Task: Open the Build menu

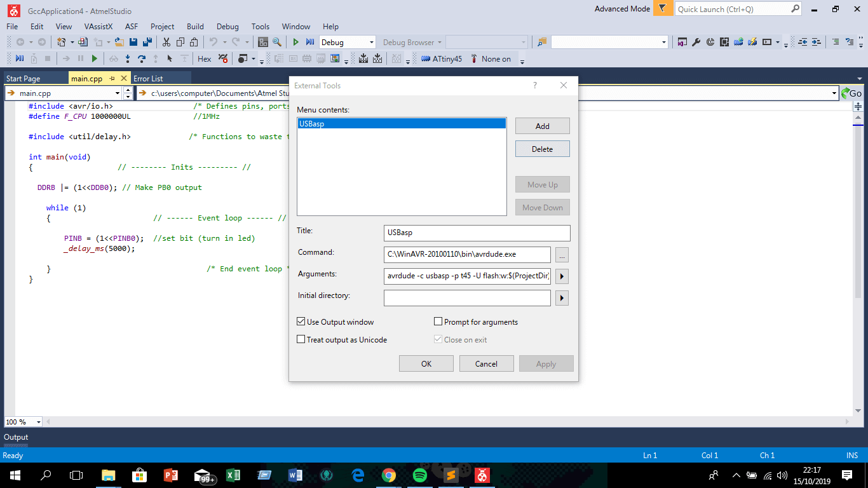Action: 195,27
